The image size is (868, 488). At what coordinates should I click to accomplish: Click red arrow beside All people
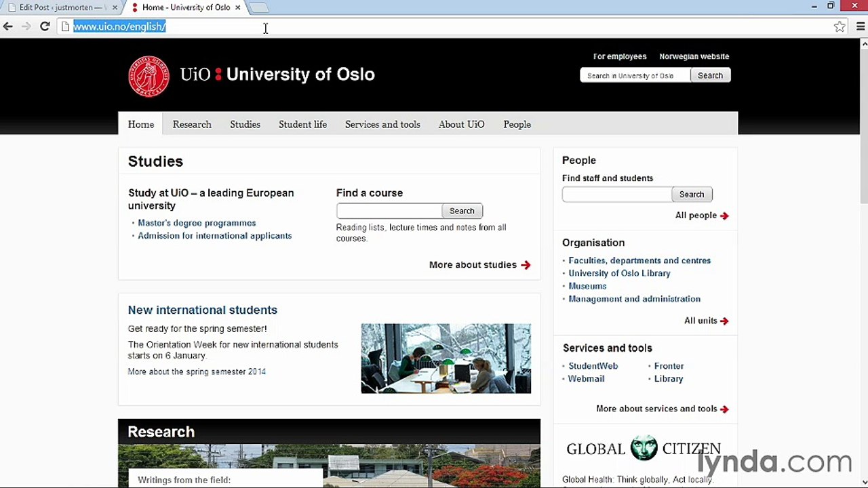724,216
